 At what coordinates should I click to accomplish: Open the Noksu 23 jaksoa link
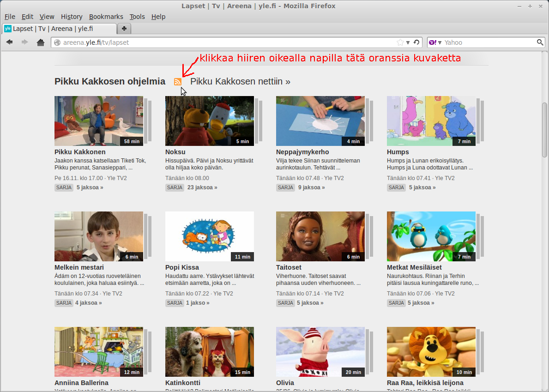click(202, 187)
